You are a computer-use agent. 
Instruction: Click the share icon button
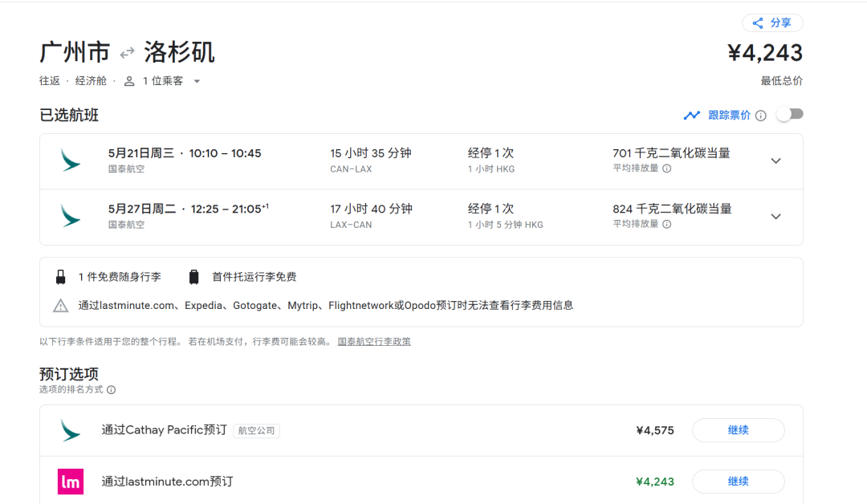757,23
